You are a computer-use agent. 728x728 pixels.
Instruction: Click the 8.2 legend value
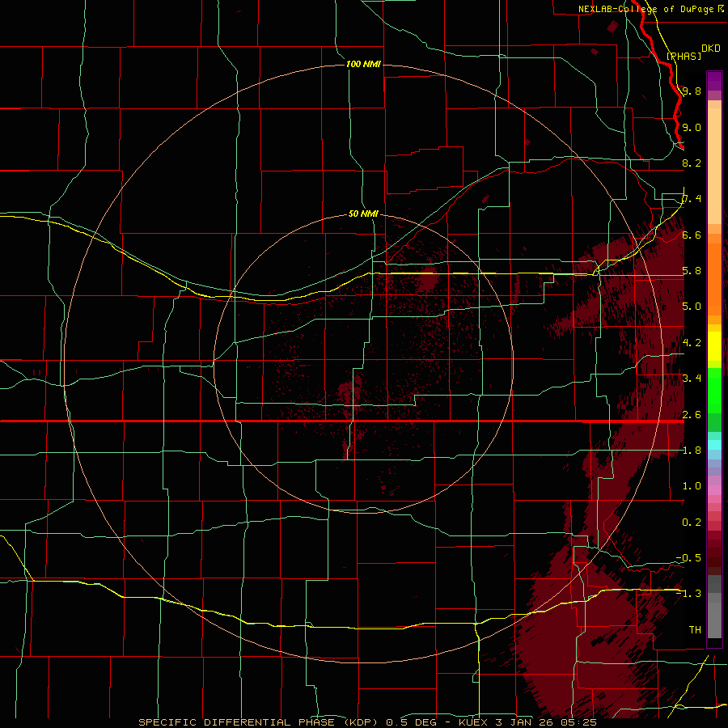(692, 163)
